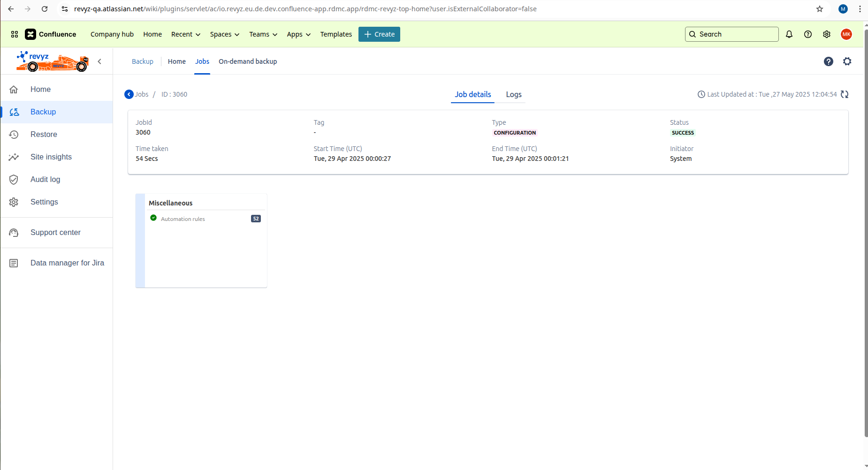Open the Apps dropdown menu

298,34
